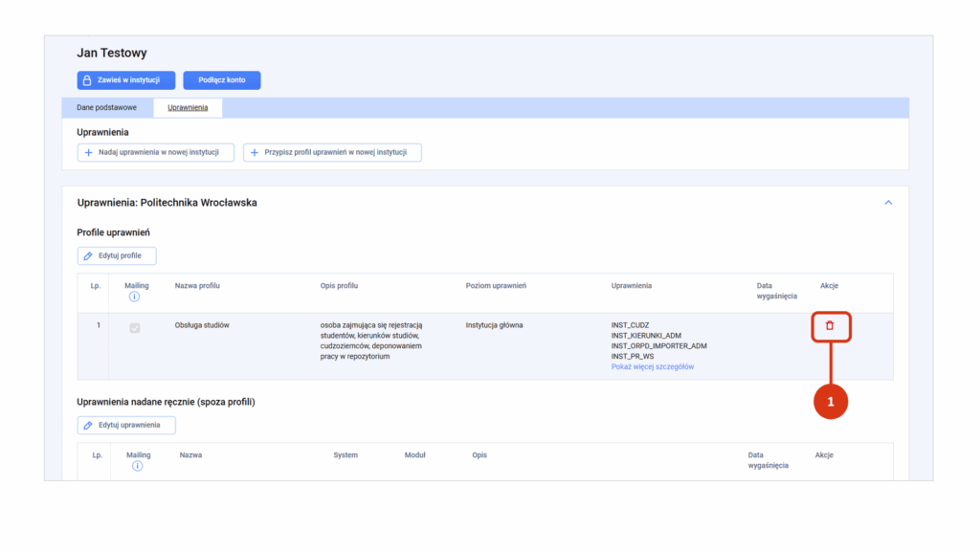Click INST_PR_WS permission text

633,356
